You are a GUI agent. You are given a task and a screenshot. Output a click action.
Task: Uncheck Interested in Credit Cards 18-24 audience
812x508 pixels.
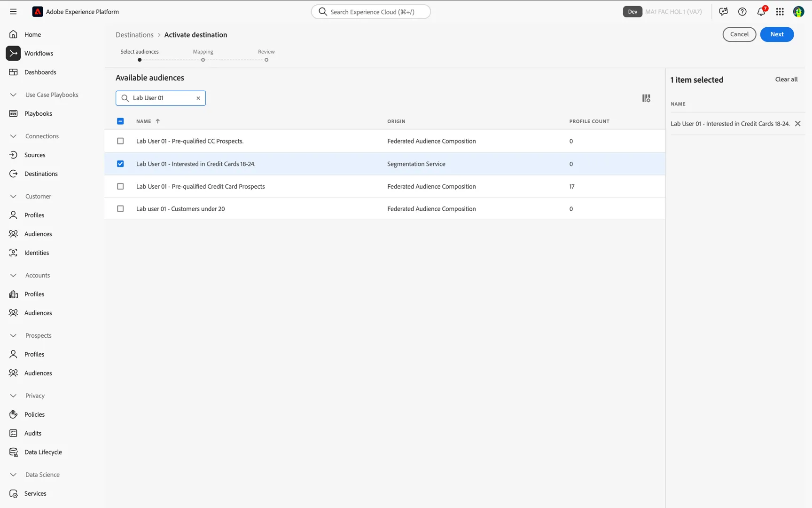pyautogui.click(x=120, y=164)
